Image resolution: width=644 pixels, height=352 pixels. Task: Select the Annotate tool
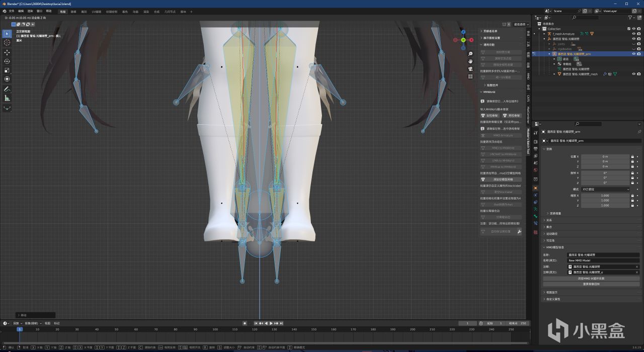pyautogui.click(x=7, y=89)
